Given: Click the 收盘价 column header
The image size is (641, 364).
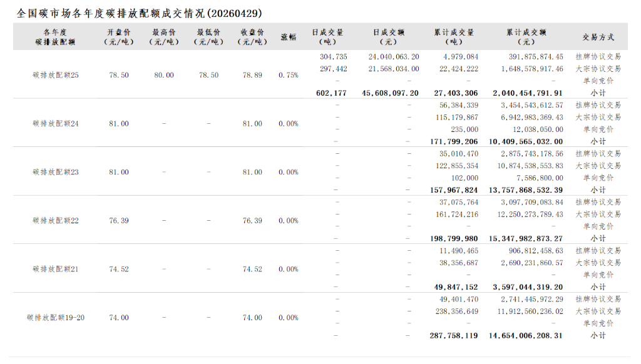Looking at the screenshot, I should pos(252,37).
